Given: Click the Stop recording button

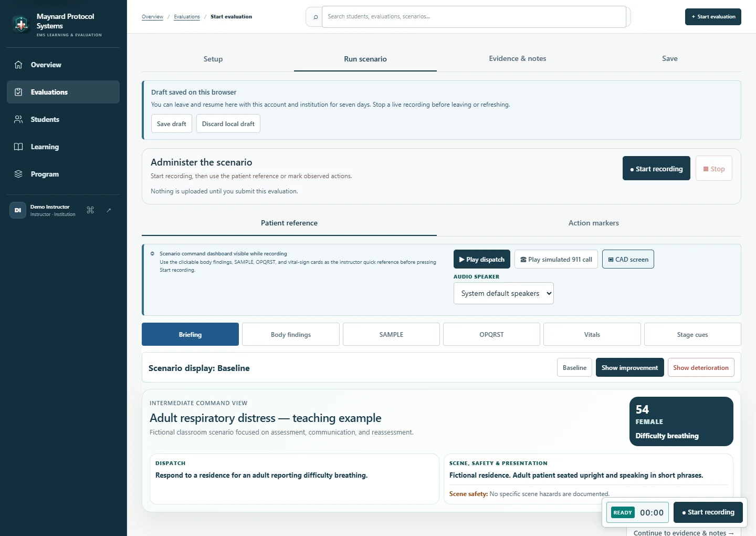Looking at the screenshot, I should point(714,169).
